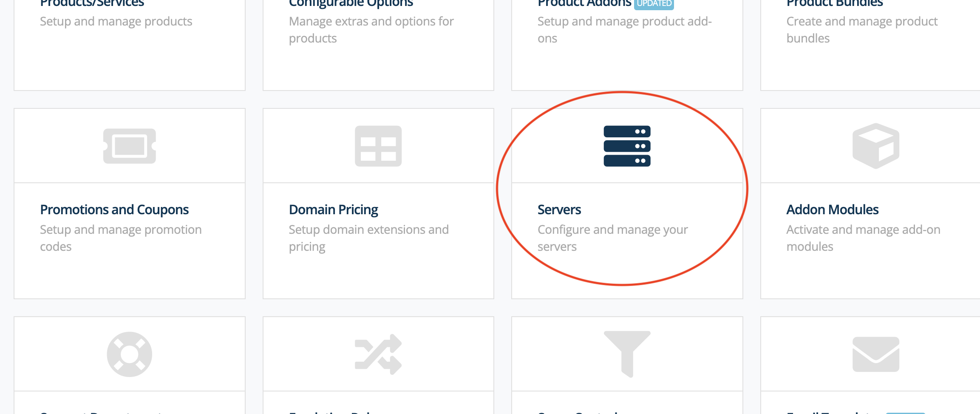Click the Domain Pricing table icon

(378, 146)
